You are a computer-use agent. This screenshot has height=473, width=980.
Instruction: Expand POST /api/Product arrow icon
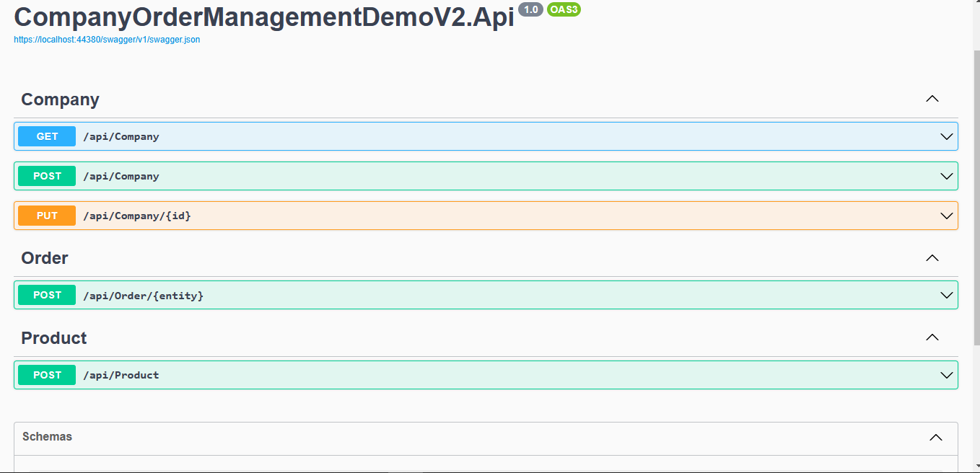tap(947, 375)
